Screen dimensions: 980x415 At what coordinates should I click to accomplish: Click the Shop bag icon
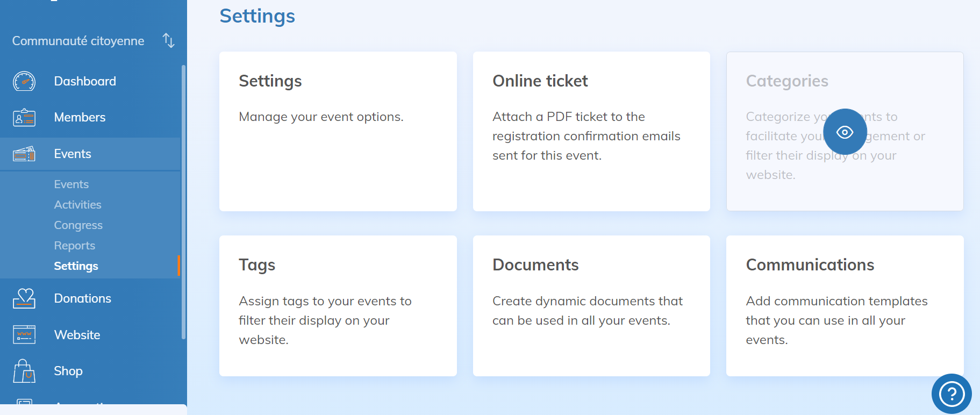point(24,371)
